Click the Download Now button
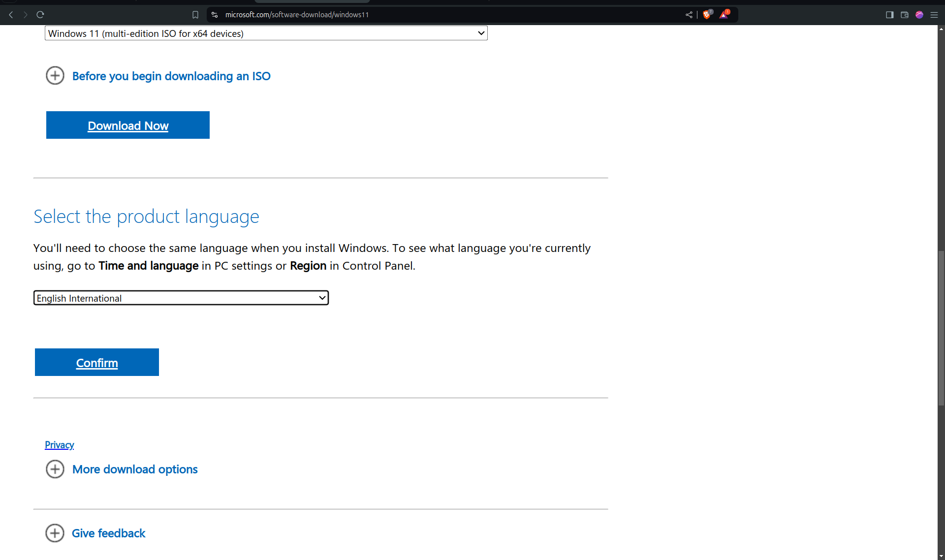 (128, 125)
